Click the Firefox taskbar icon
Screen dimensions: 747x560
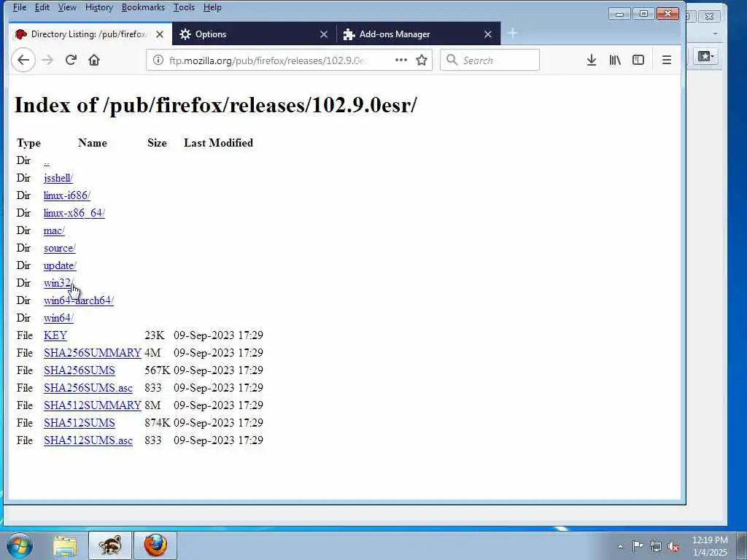pyautogui.click(x=155, y=545)
